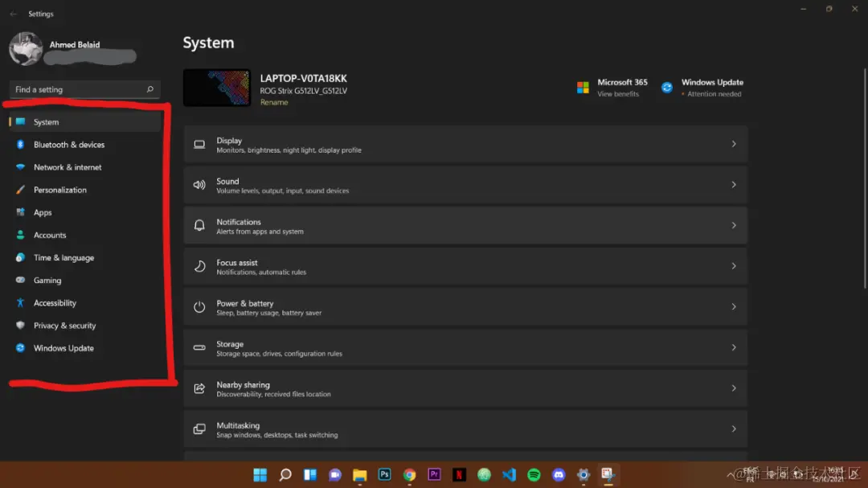
Task: Click View benefits under Microsoft 365
Action: pyautogui.click(x=618, y=94)
